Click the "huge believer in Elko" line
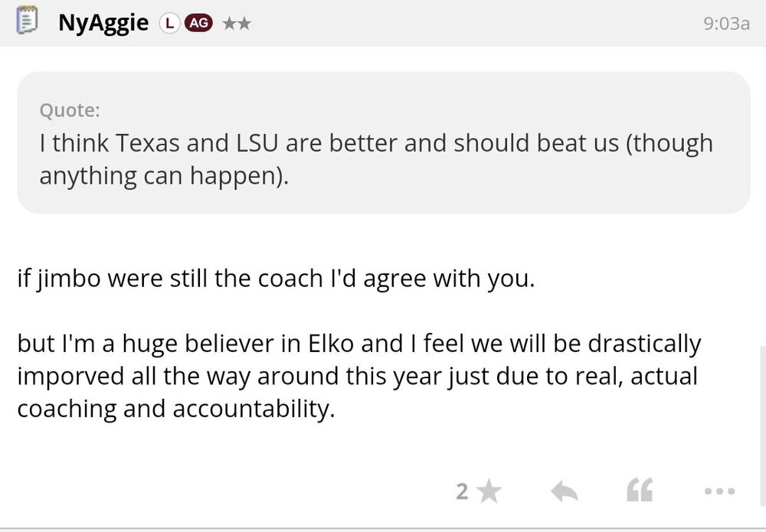The width and height of the screenshot is (766, 532). tap(358, 344)
